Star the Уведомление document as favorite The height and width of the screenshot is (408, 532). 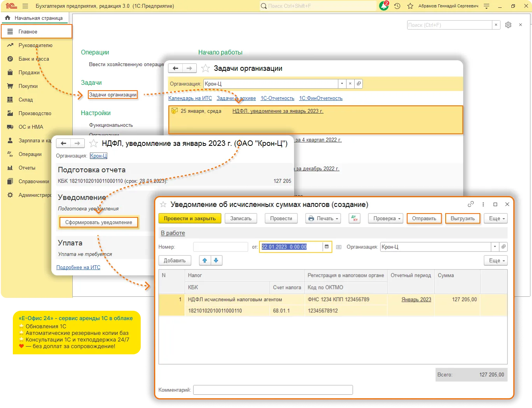click(x=163, y=205)
